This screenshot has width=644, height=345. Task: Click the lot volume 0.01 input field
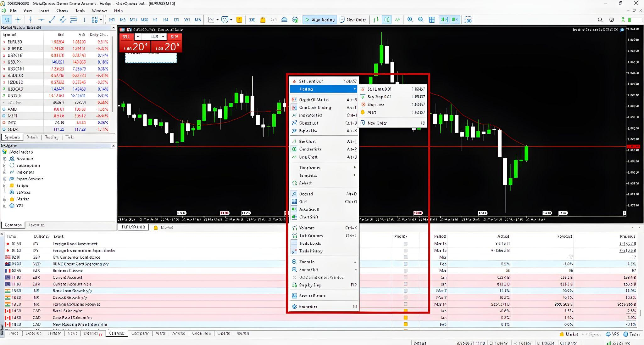tap(150, 37)
